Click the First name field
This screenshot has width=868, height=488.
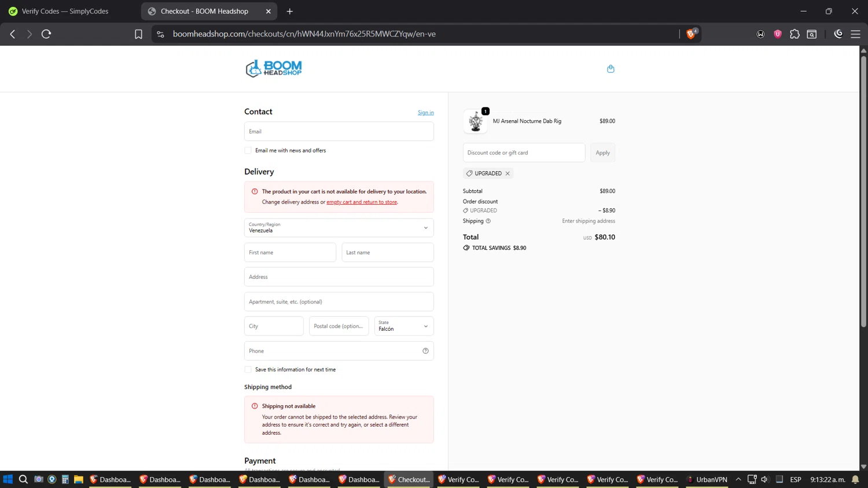click(x=290, y=253)
